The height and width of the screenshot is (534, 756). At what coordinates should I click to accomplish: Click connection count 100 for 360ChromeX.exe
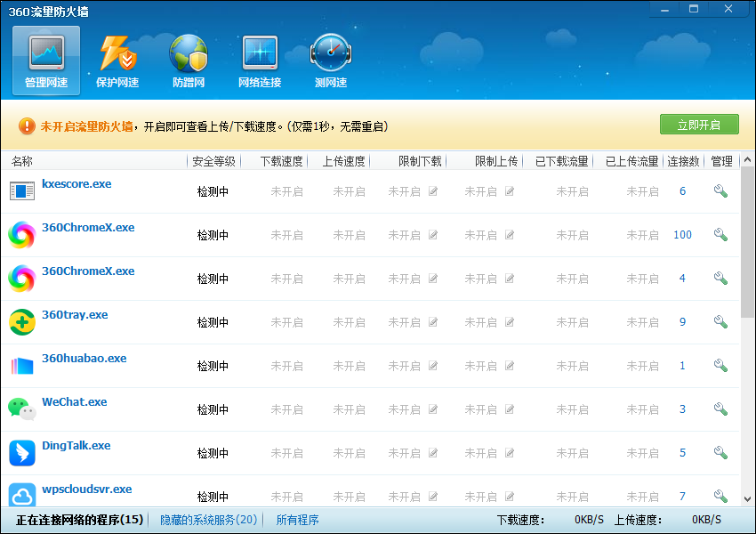coord(682,234)
